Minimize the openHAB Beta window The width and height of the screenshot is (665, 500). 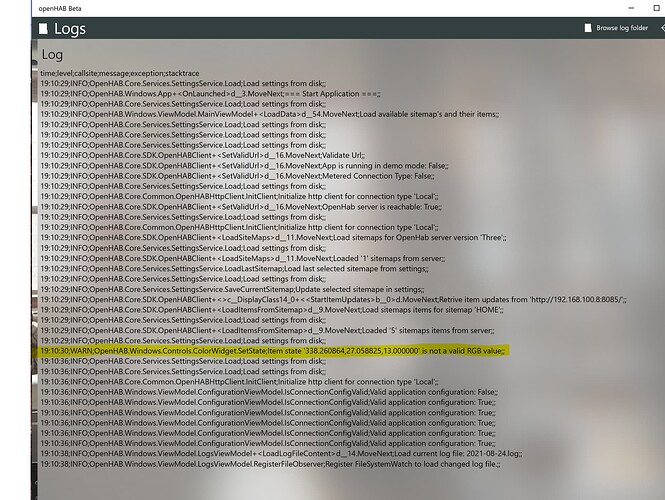(x=631, y=8)
